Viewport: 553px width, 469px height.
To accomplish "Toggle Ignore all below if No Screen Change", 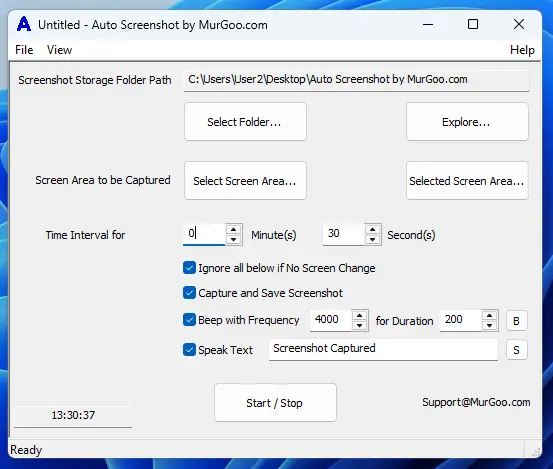I will tap(189, 268).
